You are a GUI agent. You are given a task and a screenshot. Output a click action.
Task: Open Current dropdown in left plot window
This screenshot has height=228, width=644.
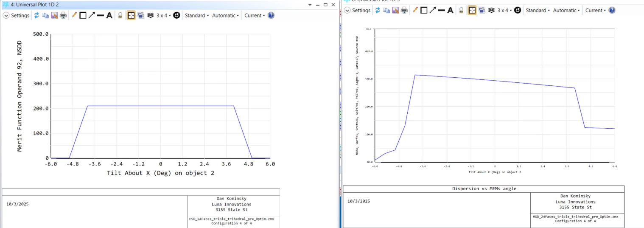pyautogui.click(x=255, y=15)
